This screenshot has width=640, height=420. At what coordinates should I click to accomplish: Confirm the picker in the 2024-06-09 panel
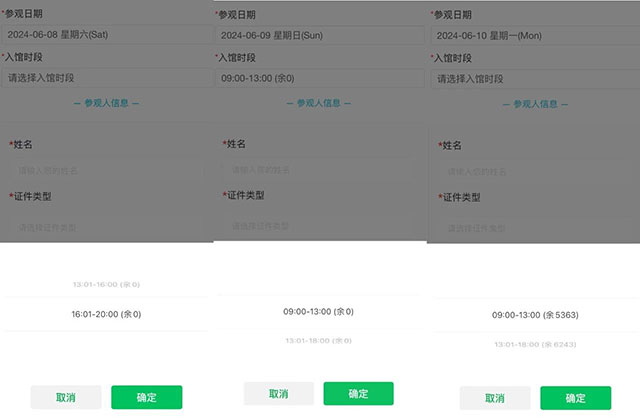click(358, 393)
